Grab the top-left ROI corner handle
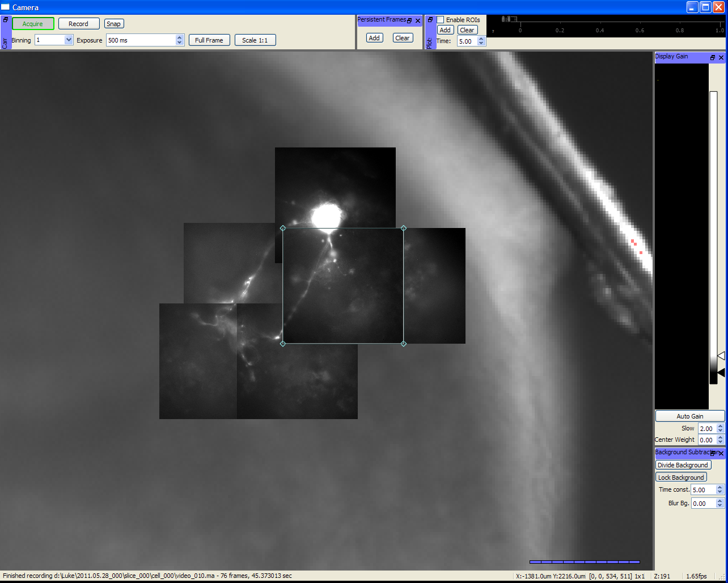This screenshot has height=583, width=728. point(283,228)
